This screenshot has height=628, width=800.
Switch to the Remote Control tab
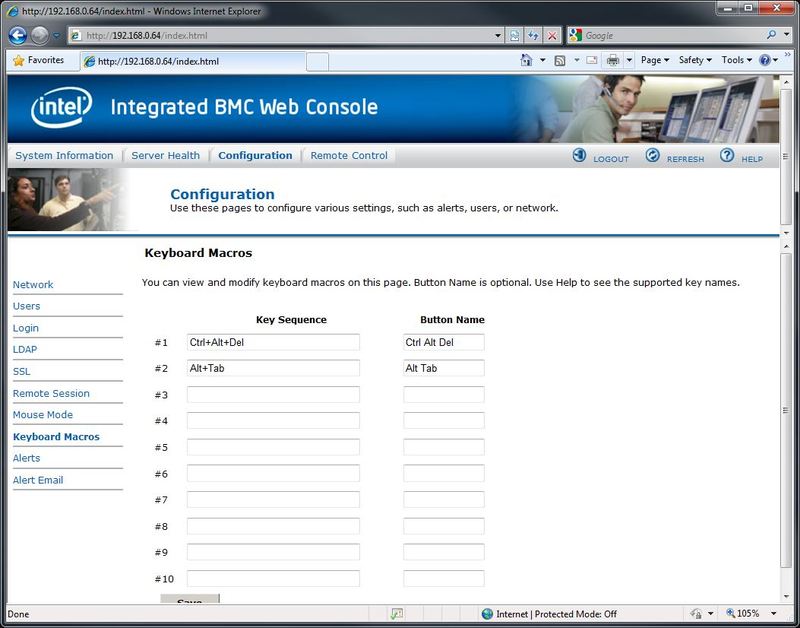click(349, 156)
